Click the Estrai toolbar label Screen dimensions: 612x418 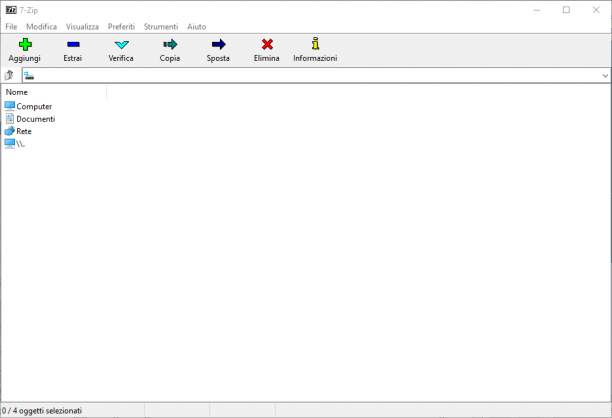point(73,58)
